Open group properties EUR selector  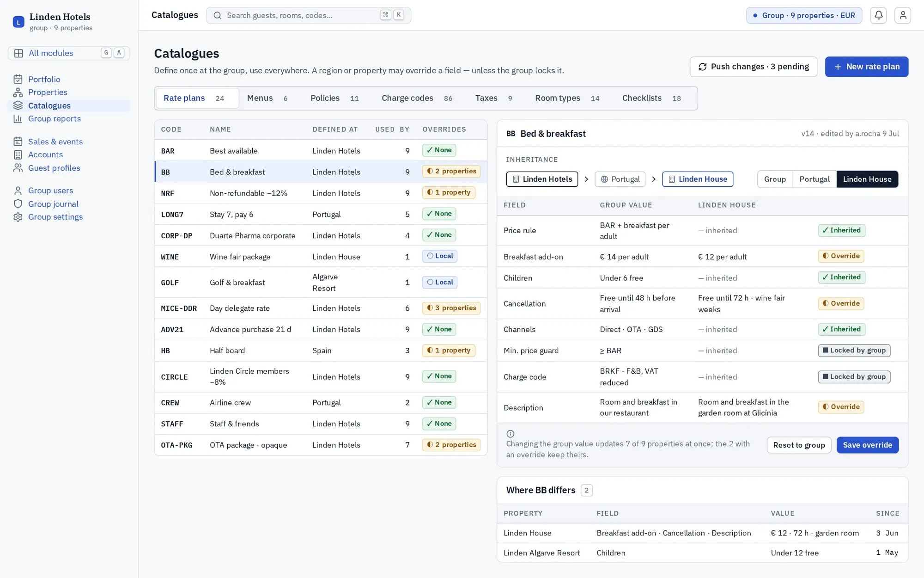click(x=804, y=15)
